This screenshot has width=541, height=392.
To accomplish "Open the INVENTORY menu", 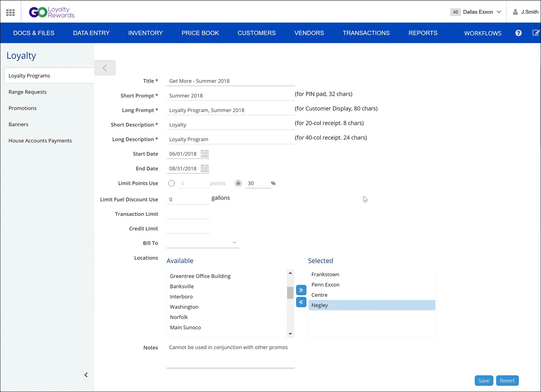I will point(146,33).
